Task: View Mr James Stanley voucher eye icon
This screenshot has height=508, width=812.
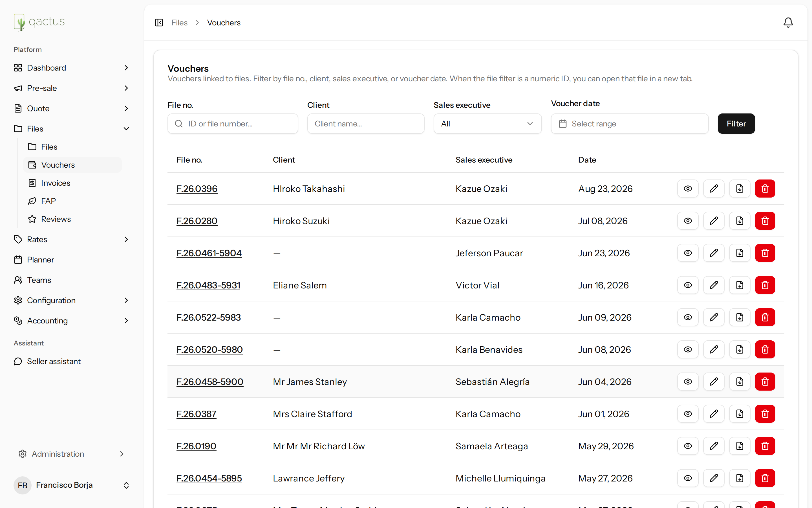Action: [688, 382]
